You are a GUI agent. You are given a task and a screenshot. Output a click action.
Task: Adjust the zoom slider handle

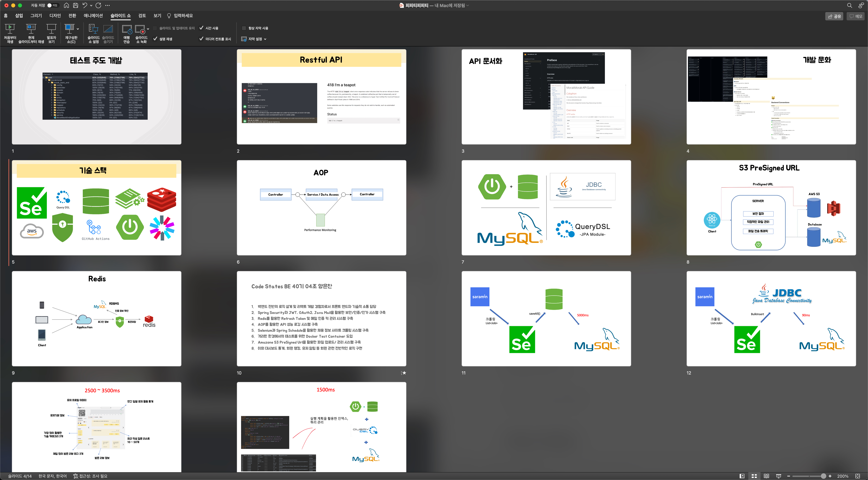pos(823,476)
